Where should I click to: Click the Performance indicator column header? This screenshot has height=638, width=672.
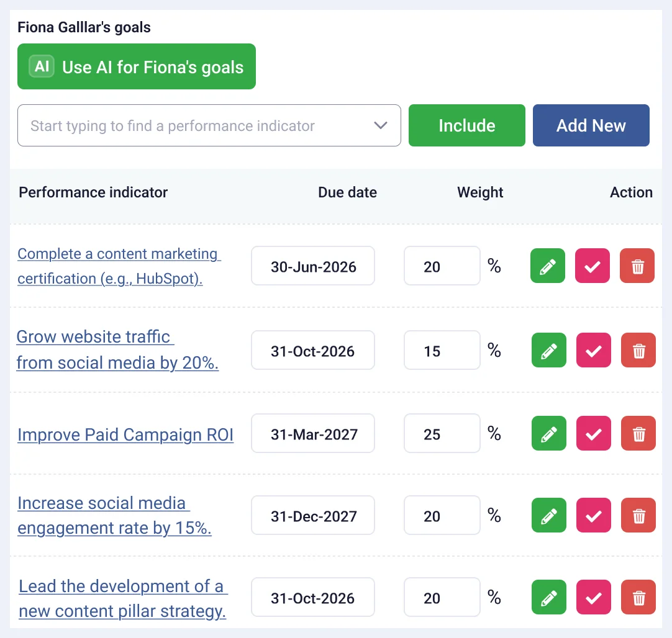(x=93, y=192)
